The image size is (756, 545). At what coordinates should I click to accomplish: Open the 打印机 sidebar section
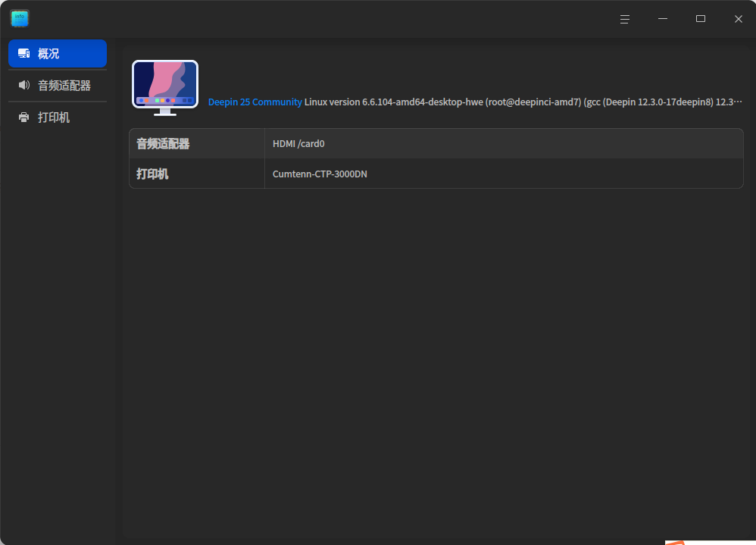click(x=58, y=117)
